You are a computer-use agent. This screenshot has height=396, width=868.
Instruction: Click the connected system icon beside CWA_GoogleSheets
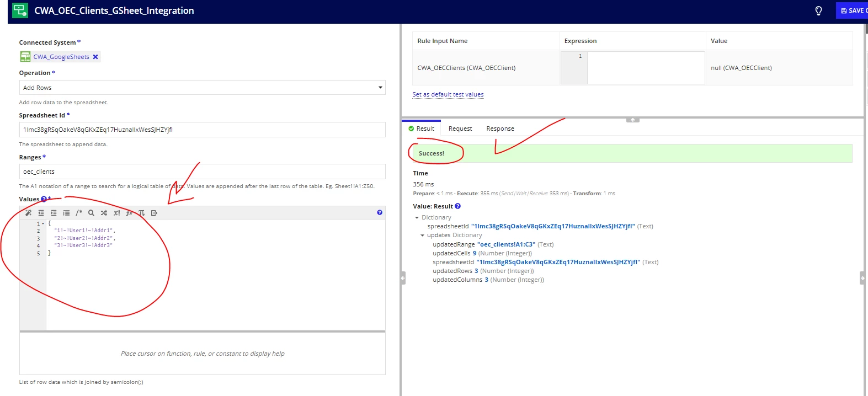tap(25, 56)
